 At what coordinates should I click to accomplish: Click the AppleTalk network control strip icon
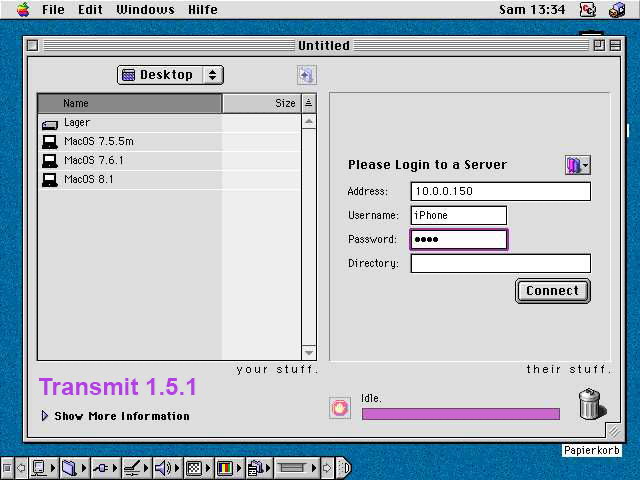coord(101,467)
